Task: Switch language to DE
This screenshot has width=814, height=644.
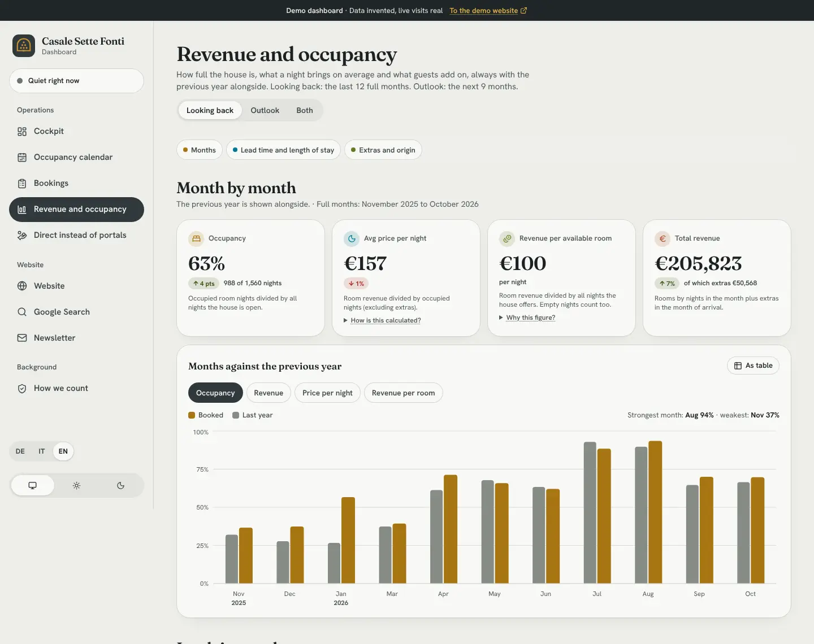Action: point(20,451)
